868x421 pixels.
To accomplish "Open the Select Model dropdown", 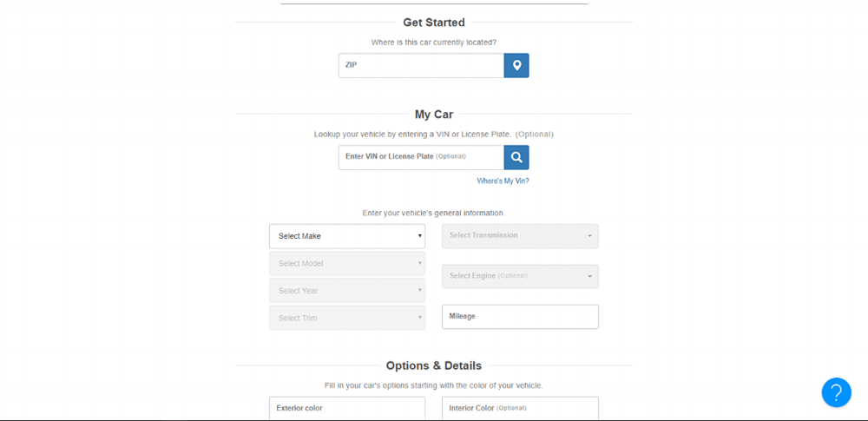I will point(347,263).
